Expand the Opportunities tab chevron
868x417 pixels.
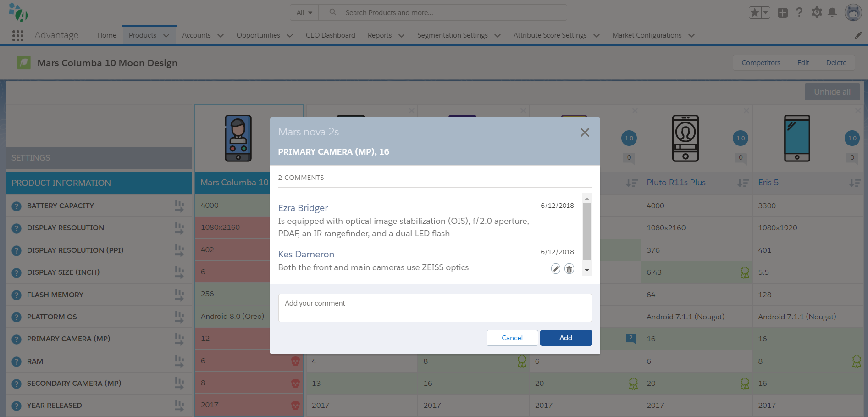[290, 36]
